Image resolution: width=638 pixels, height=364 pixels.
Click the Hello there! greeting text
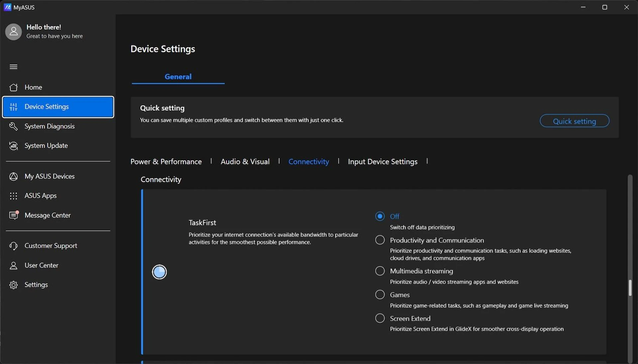44,27
